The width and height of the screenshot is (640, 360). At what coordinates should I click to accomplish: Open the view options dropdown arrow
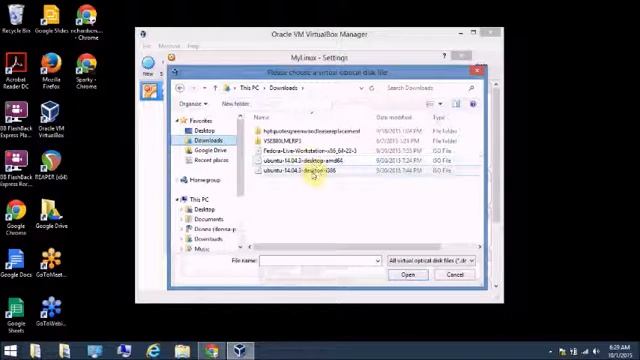tap(440, 104)
